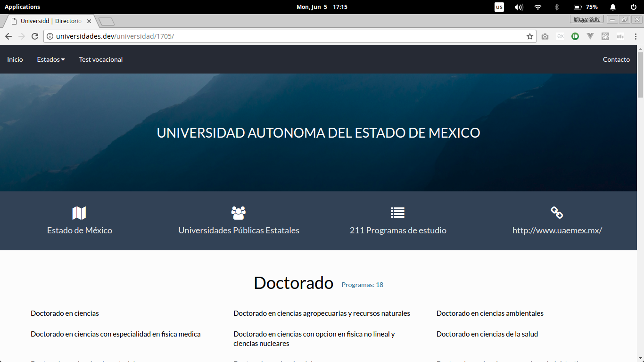644x362 pixels.
Task: Open the Contacto page
Action: tap(616, 59)
